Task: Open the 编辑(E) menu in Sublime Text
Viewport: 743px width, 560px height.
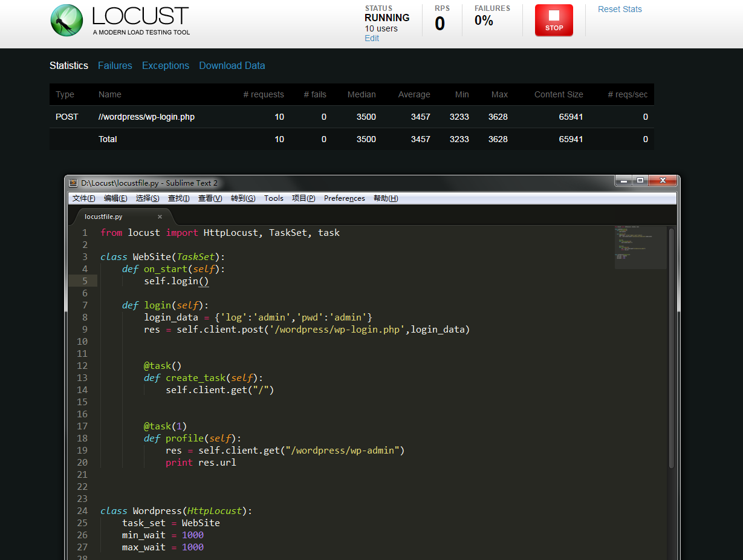Action: pos(115,198)
